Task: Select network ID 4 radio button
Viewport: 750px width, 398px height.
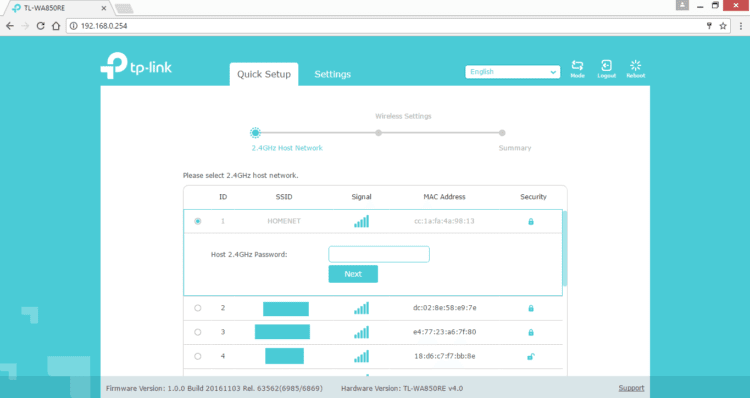Action: [x=198, y=356]
